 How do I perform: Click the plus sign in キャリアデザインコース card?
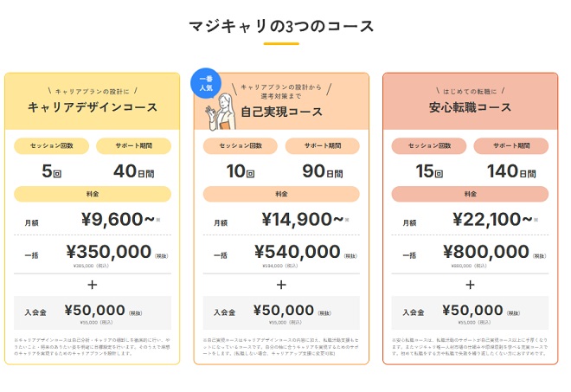[93, 284]
